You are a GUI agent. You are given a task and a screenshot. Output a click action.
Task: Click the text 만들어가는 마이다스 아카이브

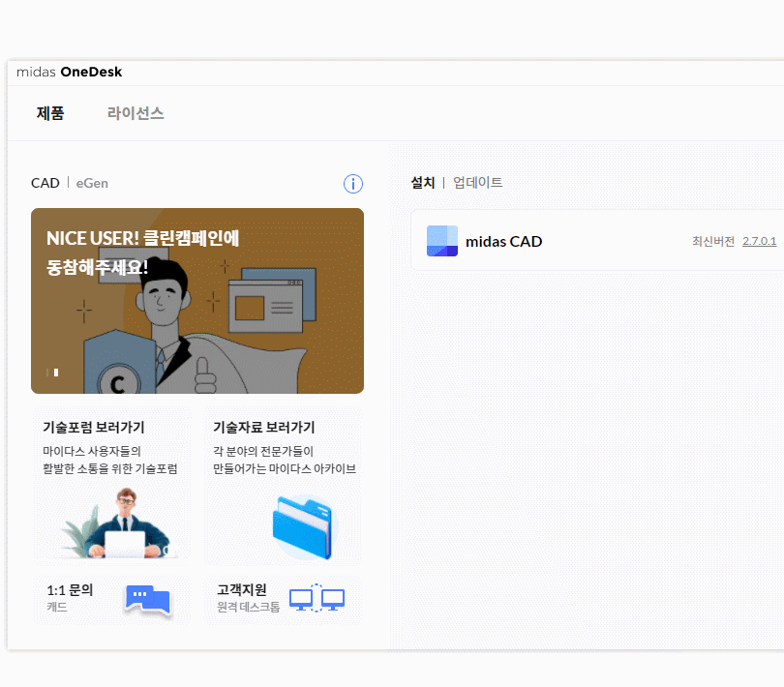point(285,469)
